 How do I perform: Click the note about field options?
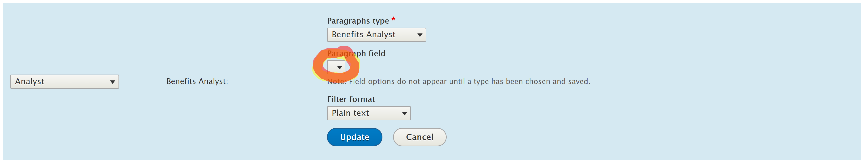pos(459,82)
